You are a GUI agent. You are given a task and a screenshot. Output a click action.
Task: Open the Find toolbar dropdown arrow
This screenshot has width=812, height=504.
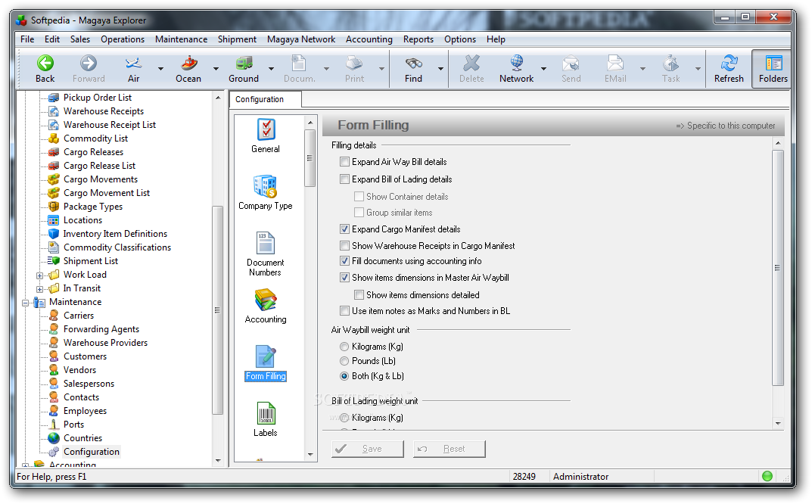(440, 68)
